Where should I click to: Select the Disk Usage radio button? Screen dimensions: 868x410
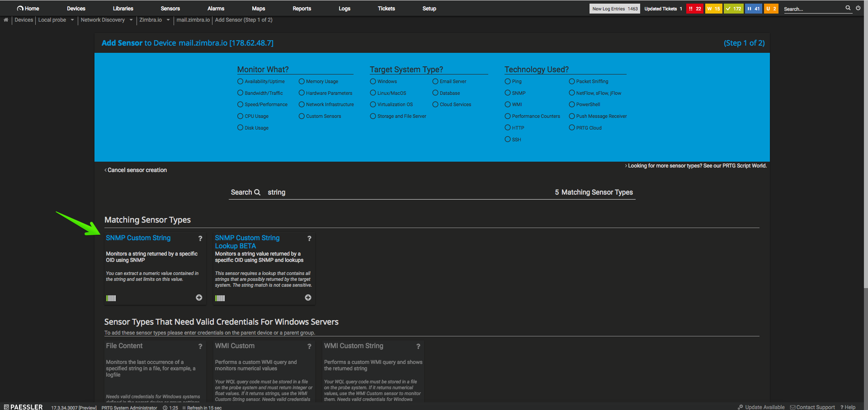point(241,128)
